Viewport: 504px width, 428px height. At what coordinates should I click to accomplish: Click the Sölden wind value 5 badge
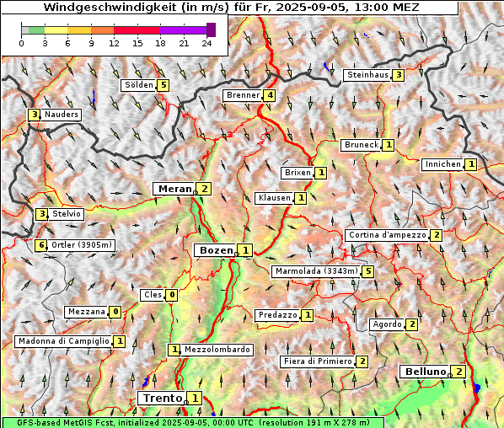tap(164, 85)
